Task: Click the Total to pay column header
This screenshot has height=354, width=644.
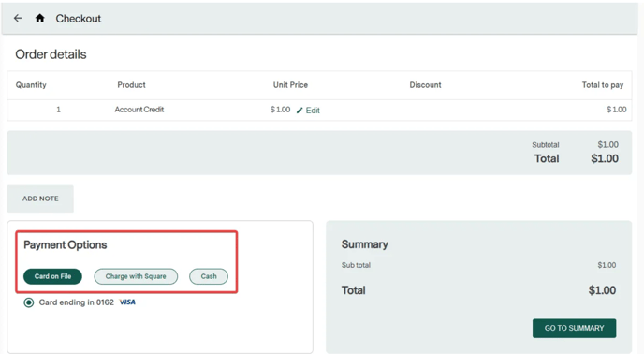Action: pyautogui.click(x=603, y=85)
